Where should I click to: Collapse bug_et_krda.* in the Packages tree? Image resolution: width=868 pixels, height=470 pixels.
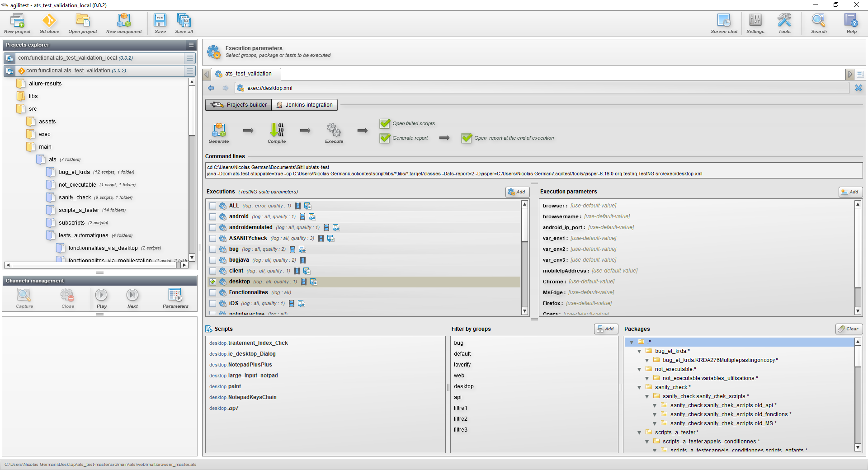point(639,351)
